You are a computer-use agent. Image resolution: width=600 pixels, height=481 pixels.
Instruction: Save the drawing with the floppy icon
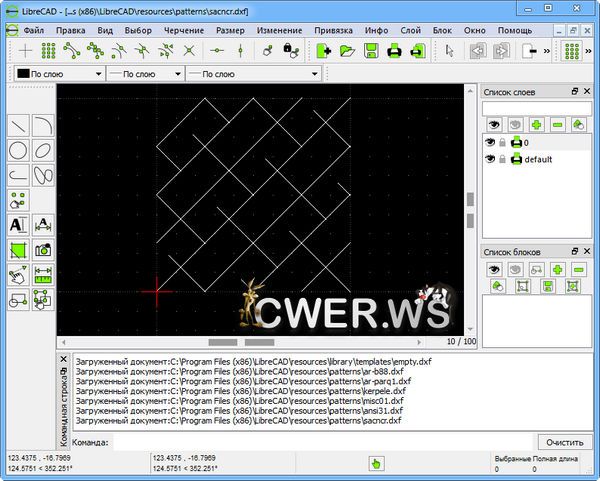point(370,50)
